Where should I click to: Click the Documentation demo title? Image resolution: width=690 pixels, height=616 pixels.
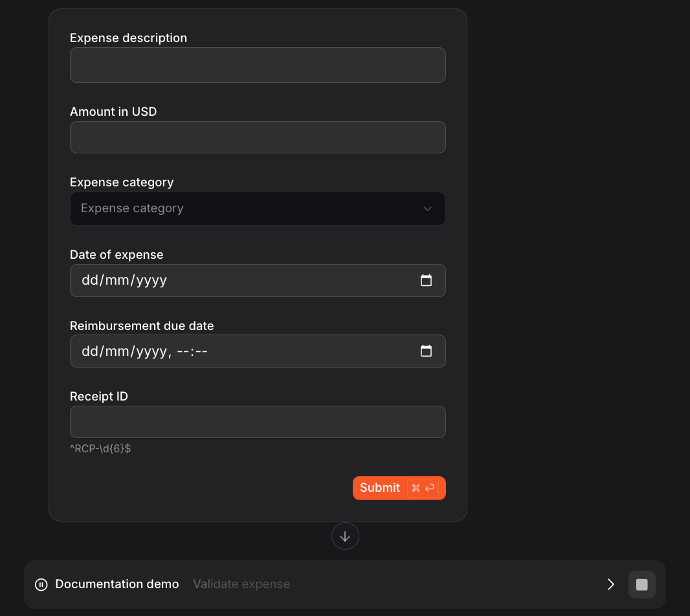pyautogui.click(x=117, y=584)
